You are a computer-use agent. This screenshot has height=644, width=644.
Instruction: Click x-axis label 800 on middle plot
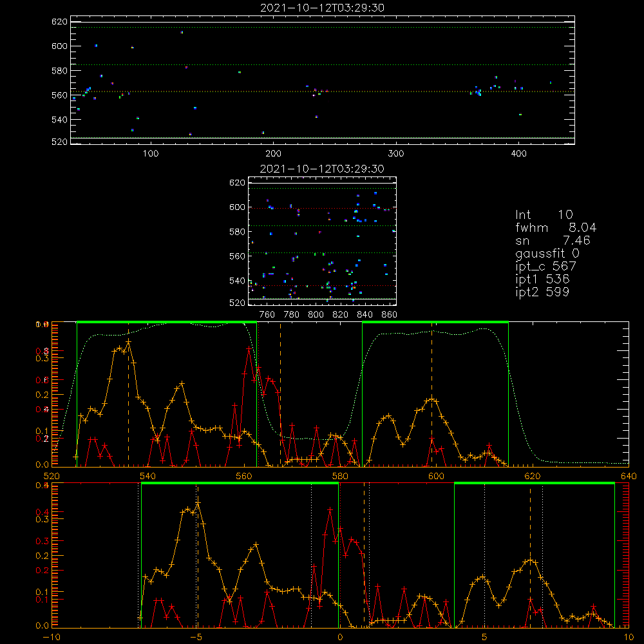coord(316,315)
